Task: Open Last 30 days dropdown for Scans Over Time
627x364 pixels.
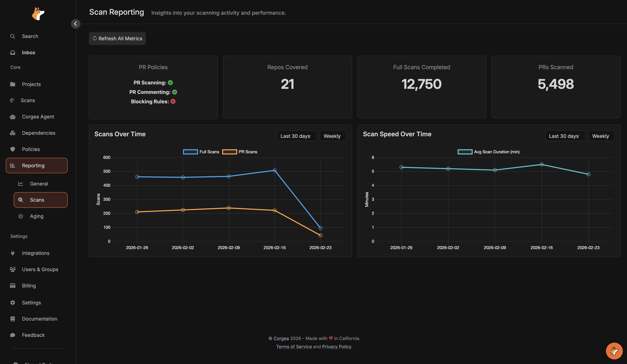Action: pos(297,136)
